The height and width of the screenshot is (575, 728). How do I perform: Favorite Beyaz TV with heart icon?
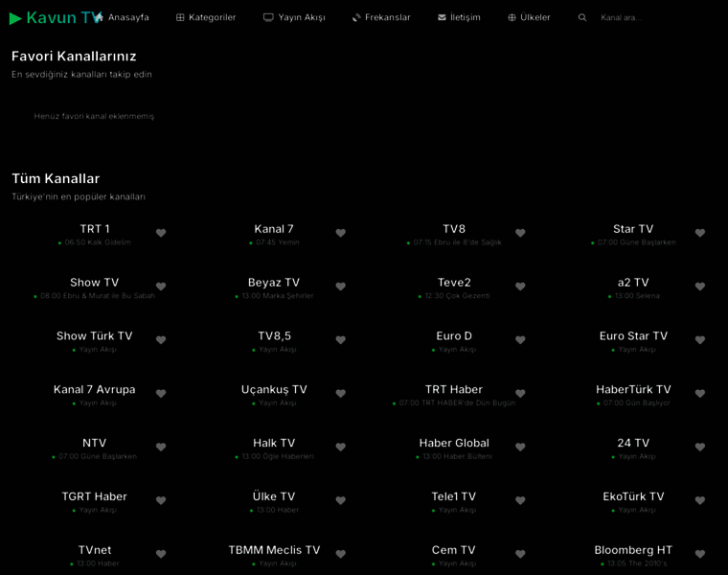pyautogui.click(x=341, y=287)
